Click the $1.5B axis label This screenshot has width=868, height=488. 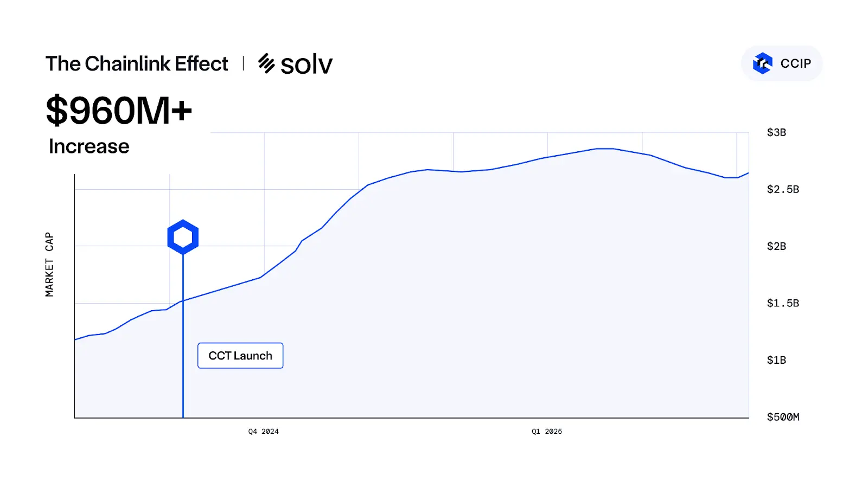click(783, 303)
